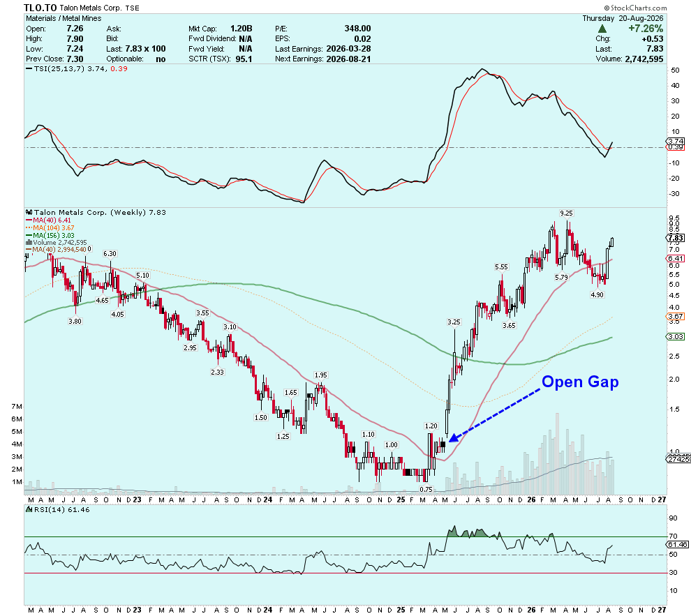Click the Next Earnings date 2026-08-21
The height and width of the screenshot is (616, 691).
(x=348, y=59)
